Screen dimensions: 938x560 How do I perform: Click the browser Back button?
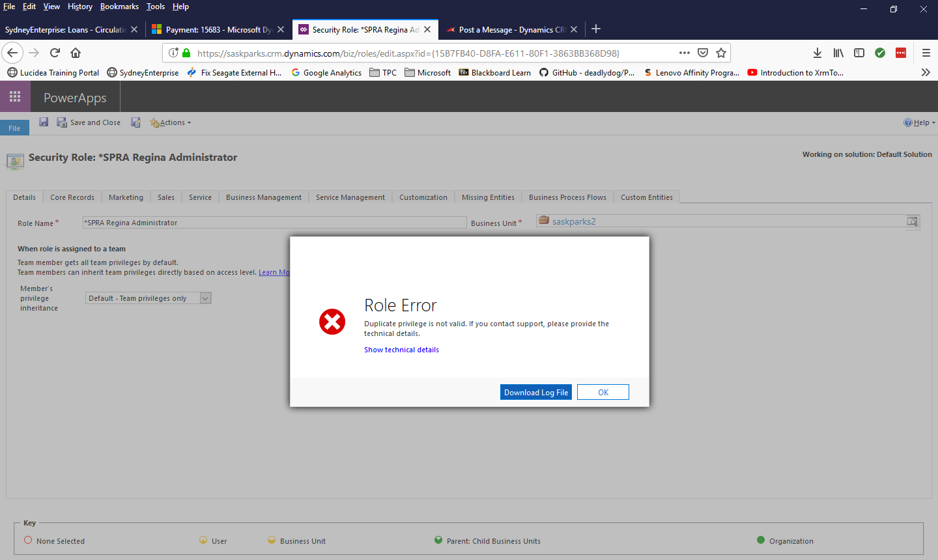pyautogui.click(x=12, y=53)
